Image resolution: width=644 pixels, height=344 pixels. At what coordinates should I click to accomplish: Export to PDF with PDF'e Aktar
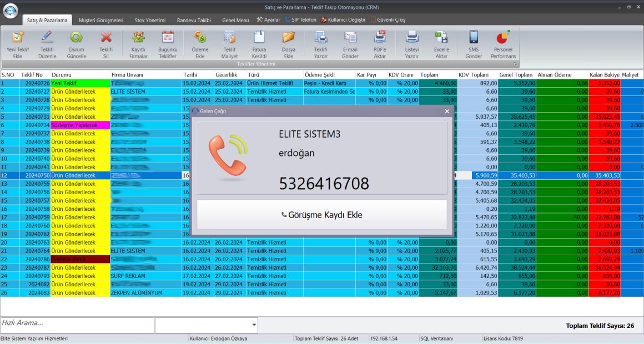pyautogui.click(x=380, y=44)
